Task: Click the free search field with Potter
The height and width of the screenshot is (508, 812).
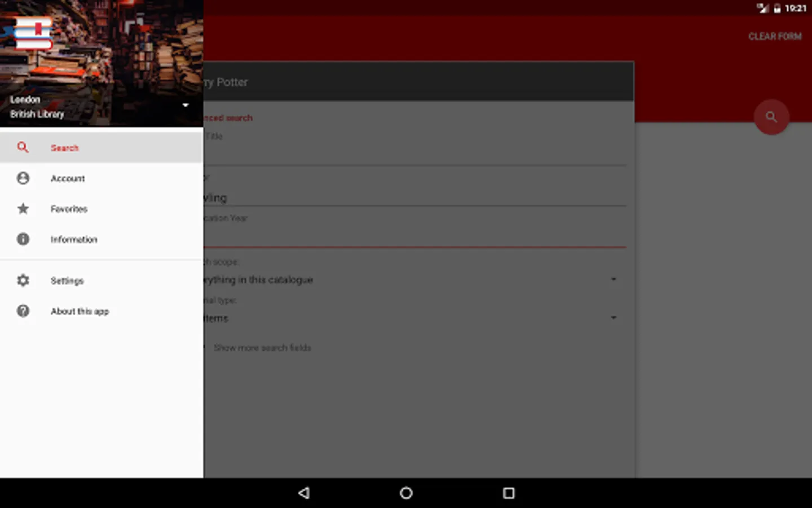Action: (418, 82)
